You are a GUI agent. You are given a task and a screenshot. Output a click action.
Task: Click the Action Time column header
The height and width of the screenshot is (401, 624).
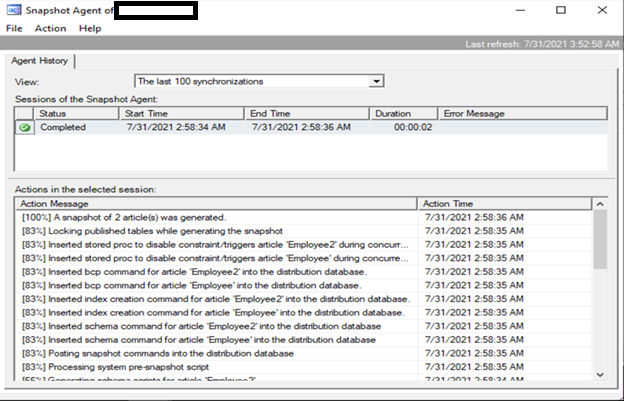point(505,204)
